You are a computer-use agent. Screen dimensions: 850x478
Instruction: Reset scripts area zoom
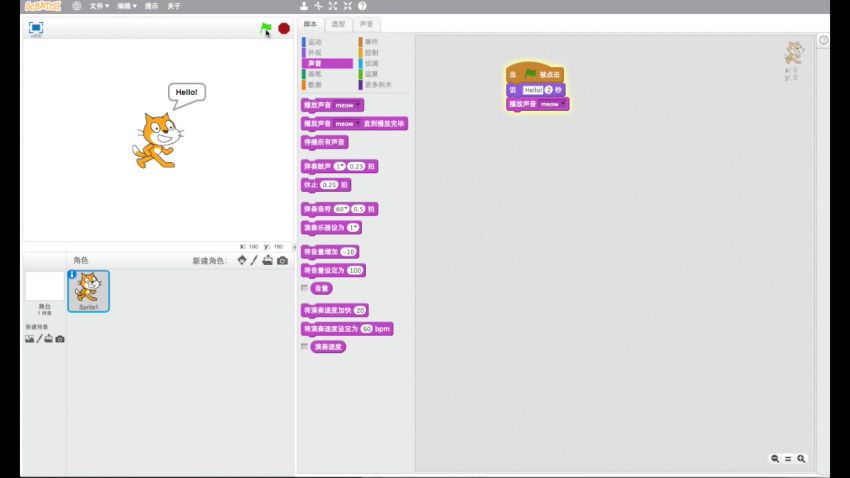(x=788, y=458)
